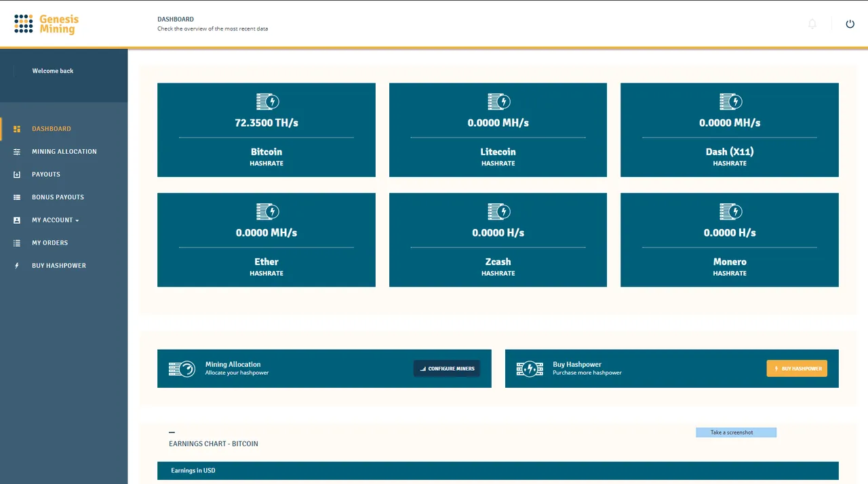Click the Litecoin 0.0000 MH/s value
The image size is (868, 484).
[498, 123]
